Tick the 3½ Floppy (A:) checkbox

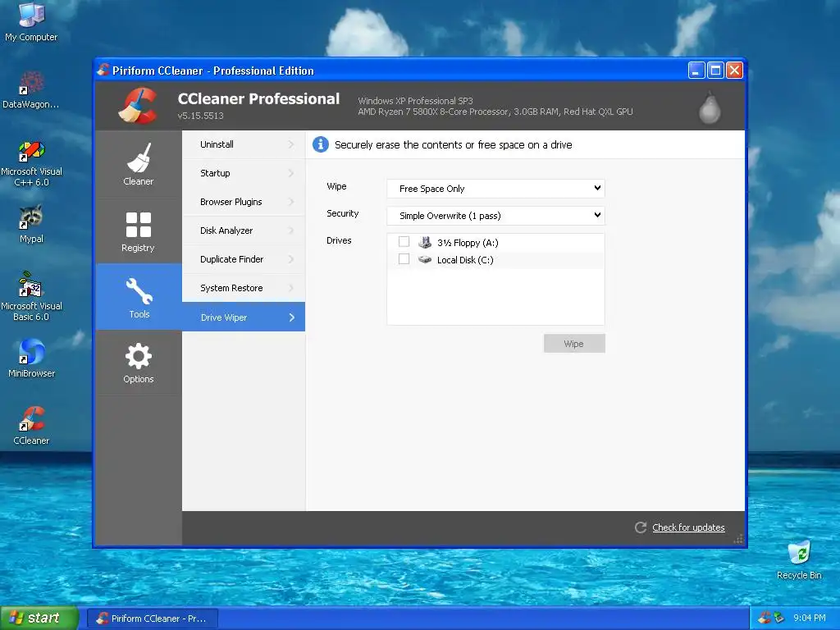404,242
